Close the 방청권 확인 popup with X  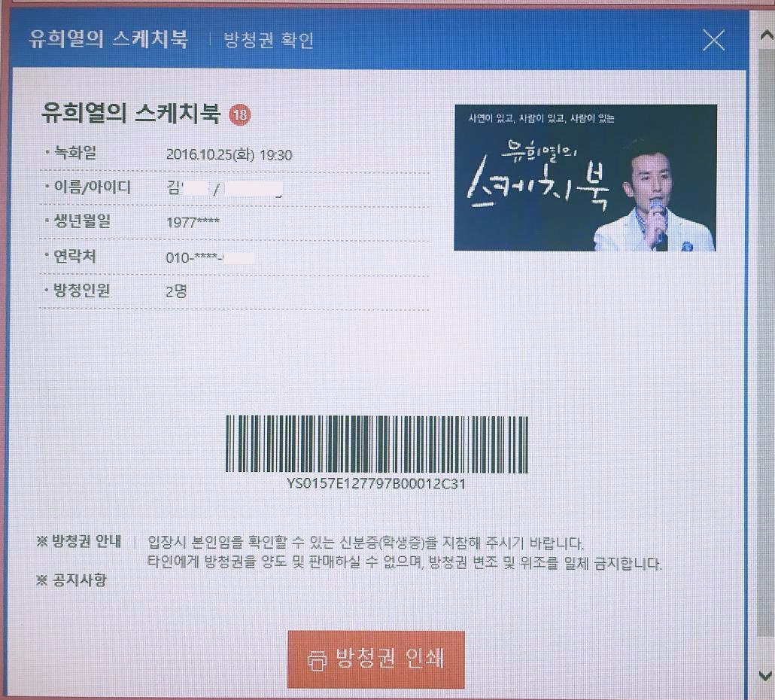pos(714,40)
